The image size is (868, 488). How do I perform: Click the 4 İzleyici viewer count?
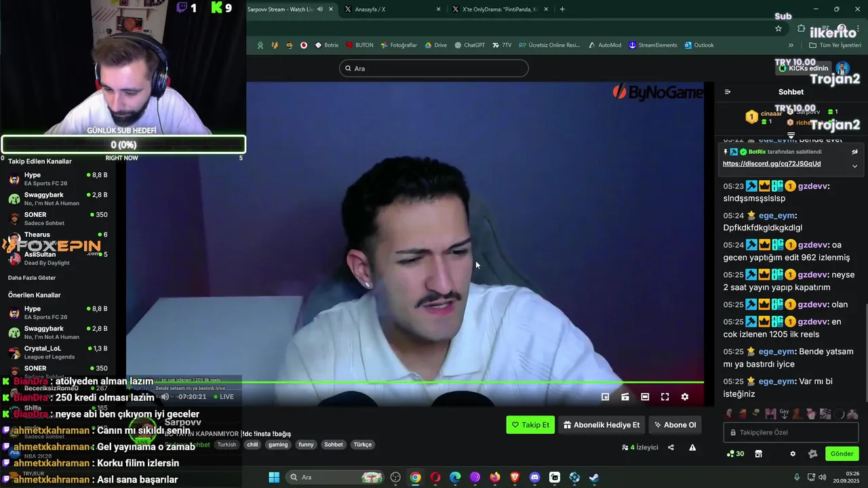pyautogui.click(x=639, y=447)
